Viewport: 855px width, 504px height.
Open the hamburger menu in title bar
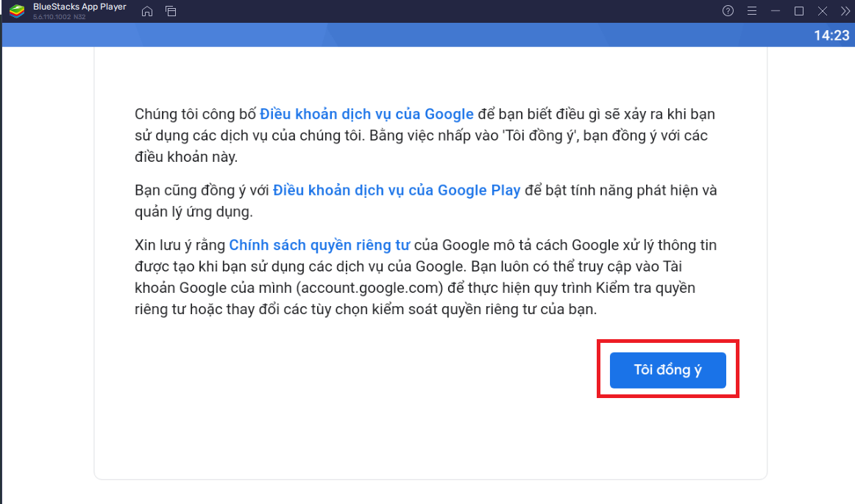click(x=751, y=11)
